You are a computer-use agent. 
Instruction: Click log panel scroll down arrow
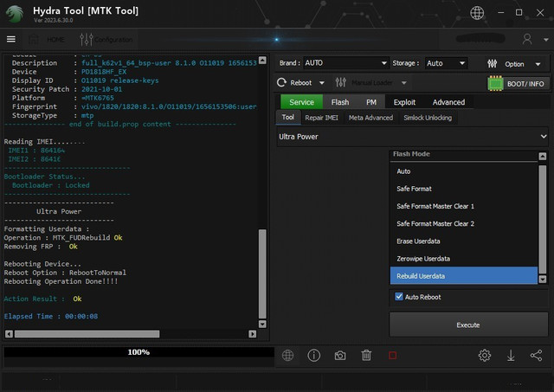coord(262,324)
